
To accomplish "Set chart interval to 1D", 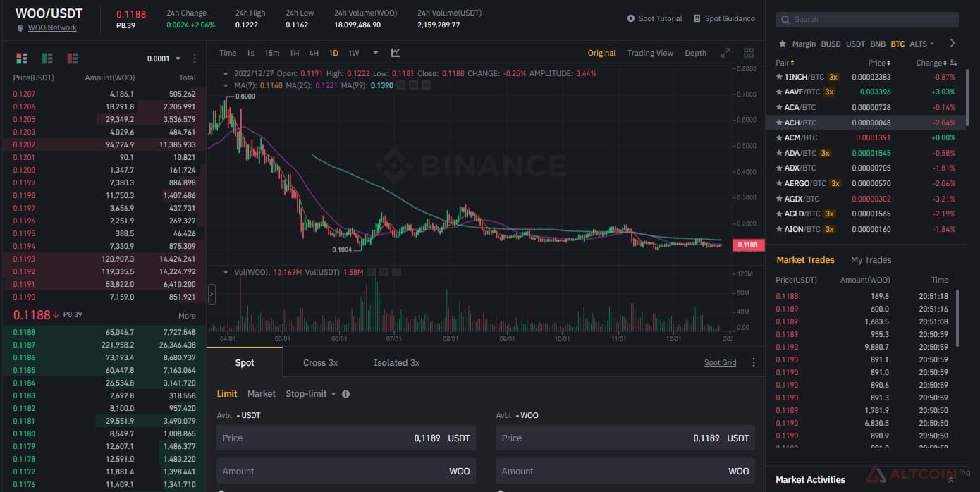I will click(333, 53).
